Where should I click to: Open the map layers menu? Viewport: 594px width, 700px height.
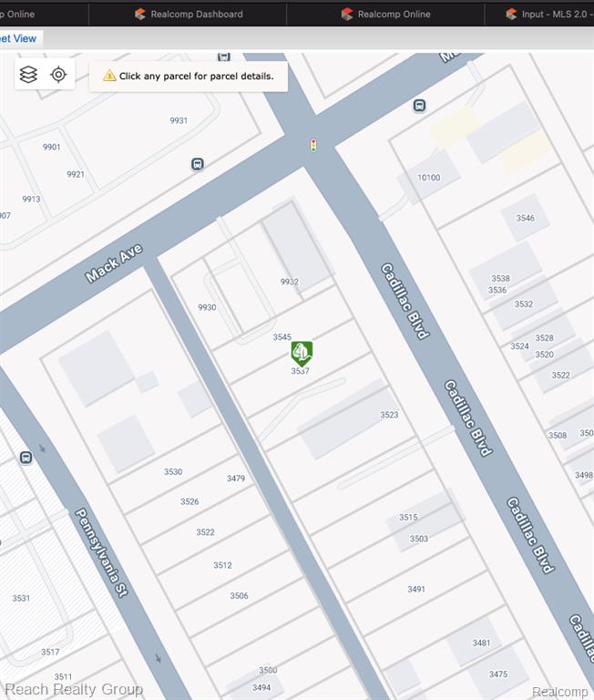(x=28, y=75)
